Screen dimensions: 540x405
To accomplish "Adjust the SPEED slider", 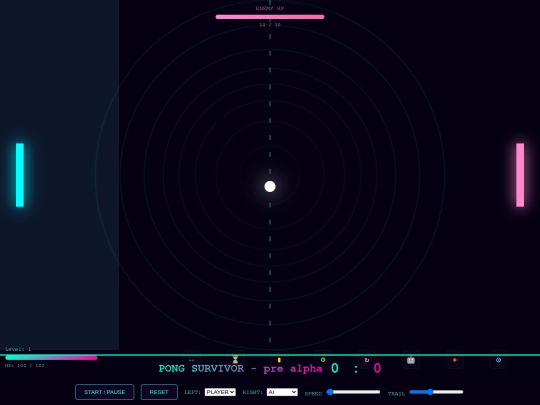I will [353, 392].
